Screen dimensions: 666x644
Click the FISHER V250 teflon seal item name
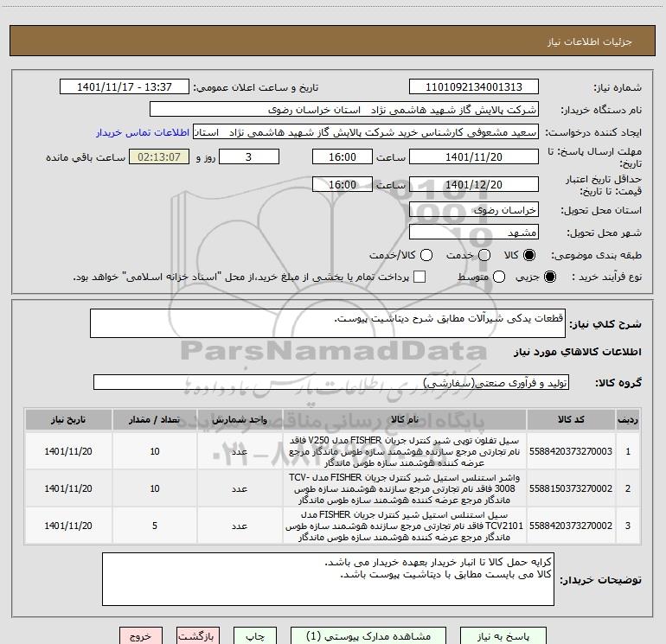point(405,451)
